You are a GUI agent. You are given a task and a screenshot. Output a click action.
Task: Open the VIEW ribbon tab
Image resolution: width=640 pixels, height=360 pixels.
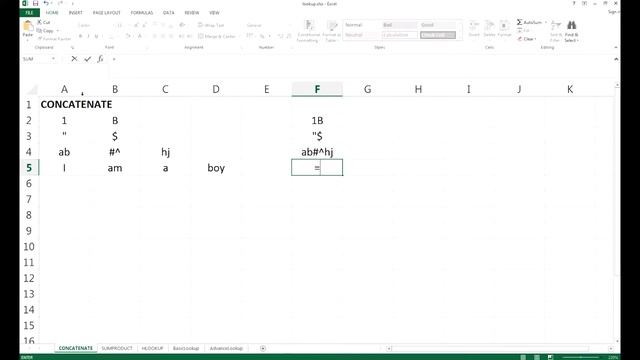[214, 13]
